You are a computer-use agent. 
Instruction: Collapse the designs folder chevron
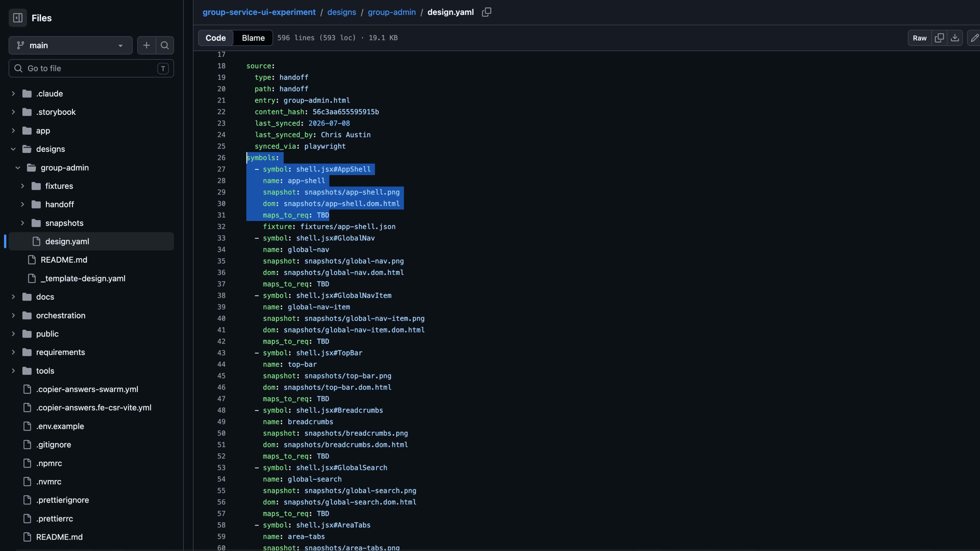13,149
